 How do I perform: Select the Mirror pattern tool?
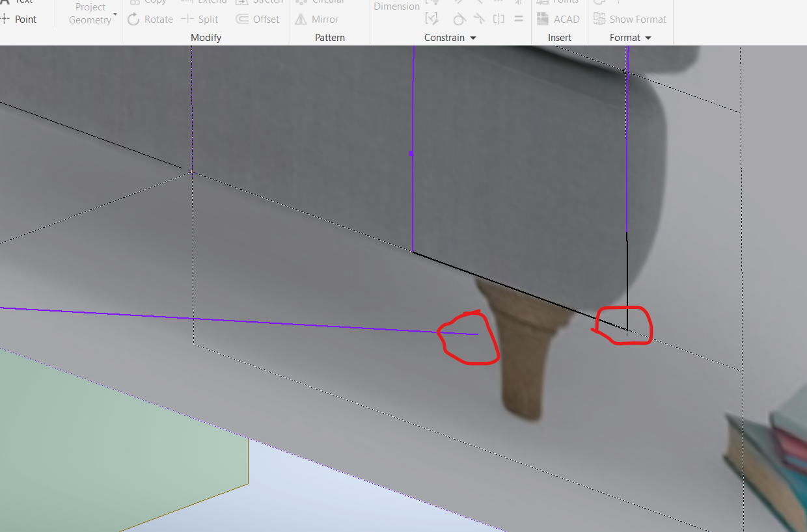(323, 19)
